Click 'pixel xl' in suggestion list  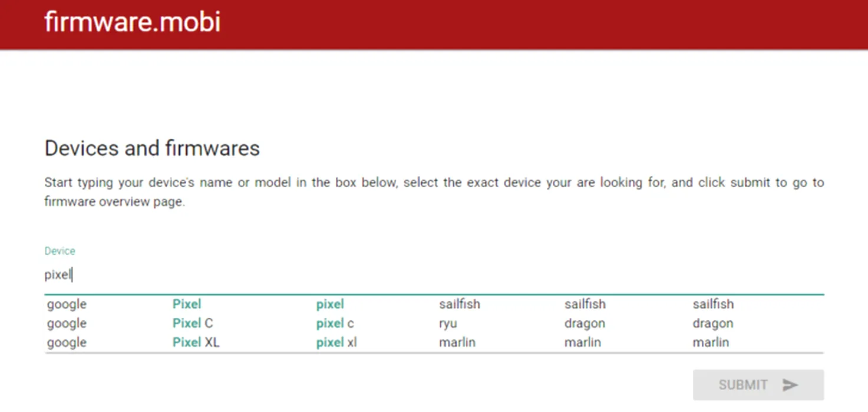336,343
